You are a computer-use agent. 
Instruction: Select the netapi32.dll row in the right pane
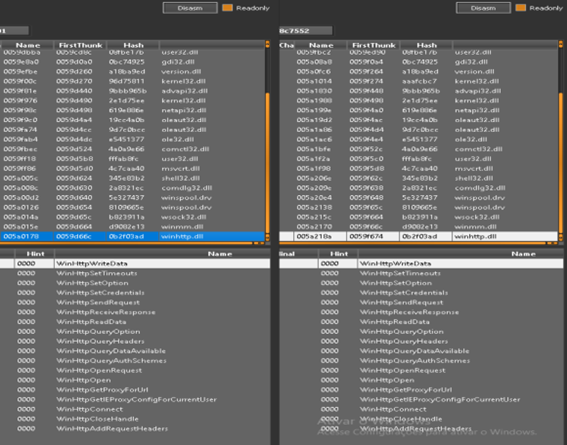tap(419, 110)
